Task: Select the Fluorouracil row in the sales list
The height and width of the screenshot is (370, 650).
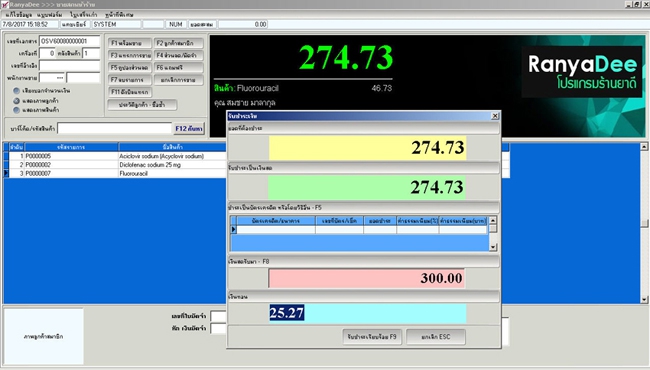Action: pos(115,174)
